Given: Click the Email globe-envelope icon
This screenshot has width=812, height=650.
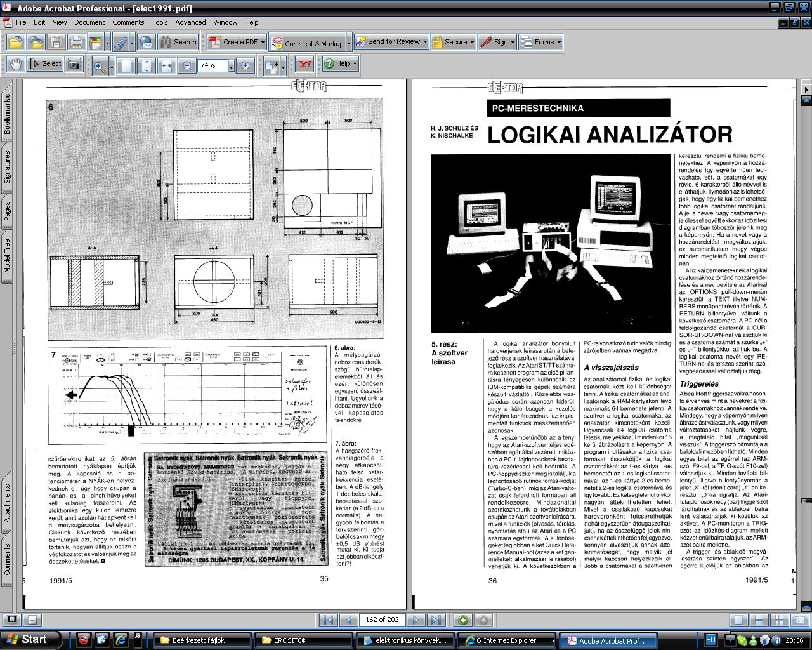Looking at the screenshot, I should [x=146, y=43].
